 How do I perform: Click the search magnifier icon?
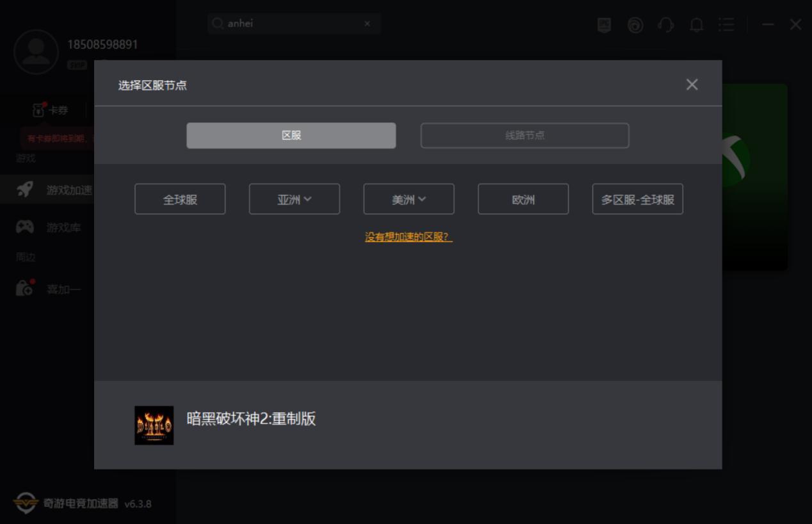pyautogui.click(x=218, y=24)
